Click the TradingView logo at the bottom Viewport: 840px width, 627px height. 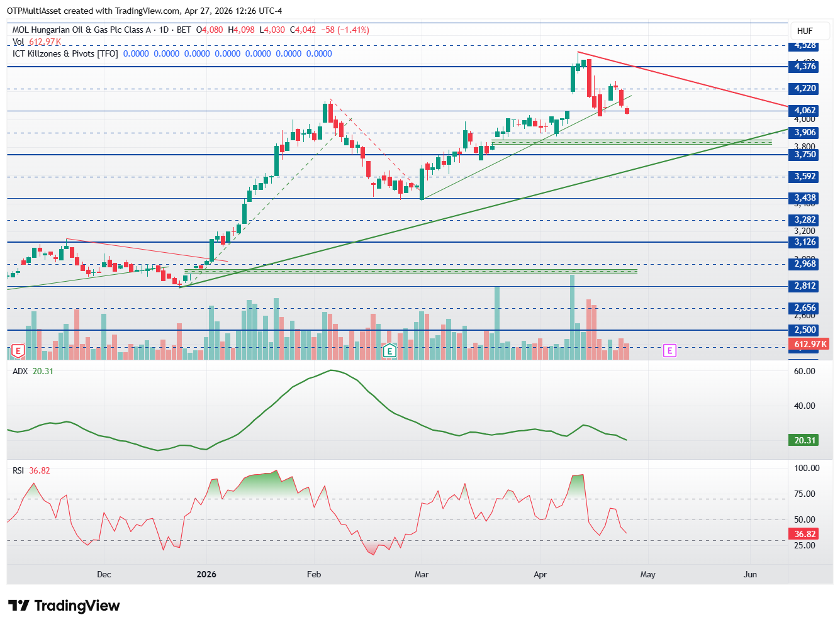click(x=64, y=606)
